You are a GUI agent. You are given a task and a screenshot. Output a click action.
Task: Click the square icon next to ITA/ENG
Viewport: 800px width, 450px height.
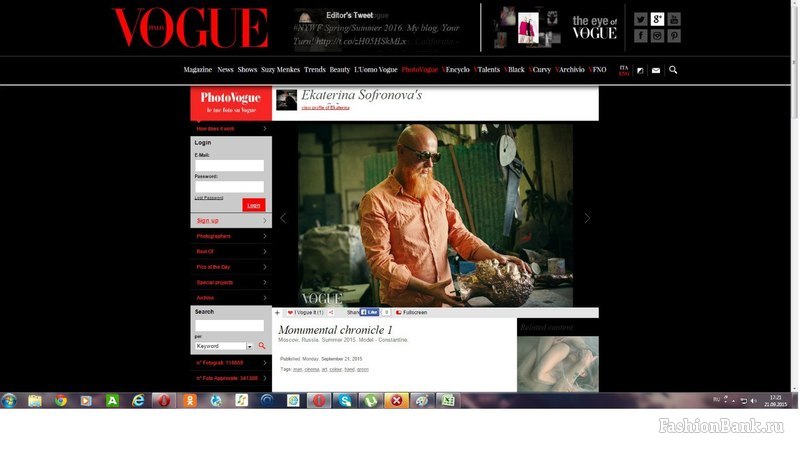coord(640,70)
